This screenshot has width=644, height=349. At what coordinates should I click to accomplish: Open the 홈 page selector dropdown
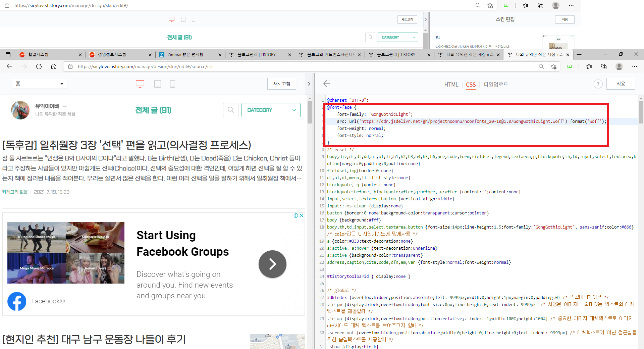(39, 84)
